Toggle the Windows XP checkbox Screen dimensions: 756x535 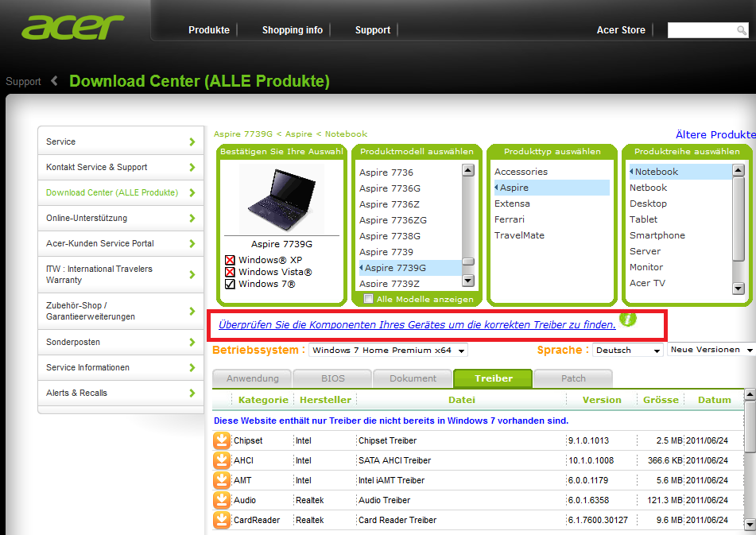coord(230,260)
